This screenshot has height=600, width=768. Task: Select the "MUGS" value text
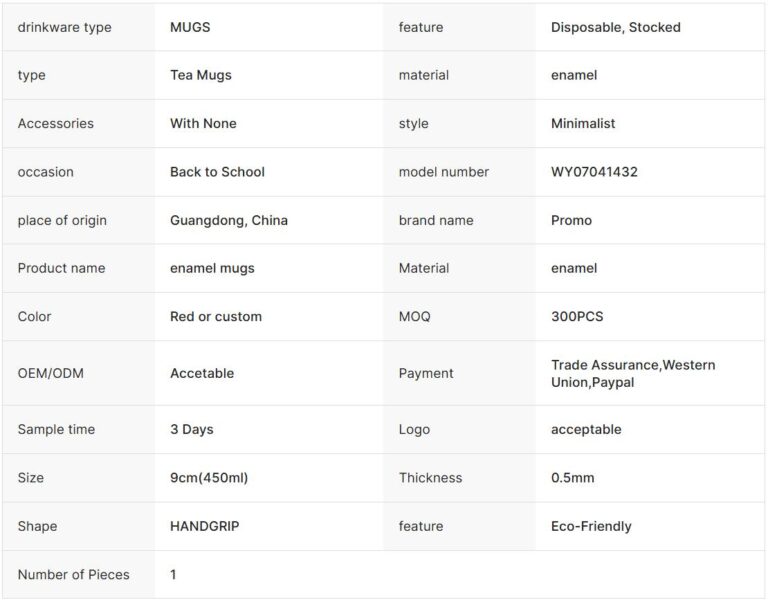[x=190, y=27]
